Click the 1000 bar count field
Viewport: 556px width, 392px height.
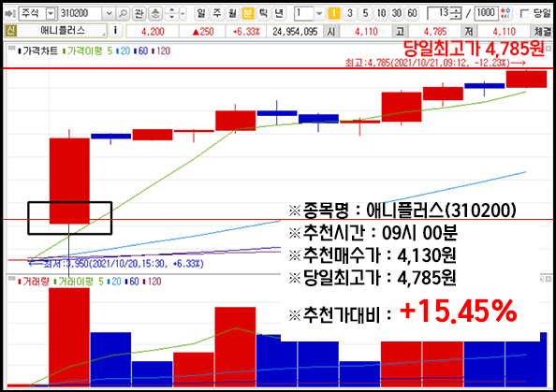point(486,13)
